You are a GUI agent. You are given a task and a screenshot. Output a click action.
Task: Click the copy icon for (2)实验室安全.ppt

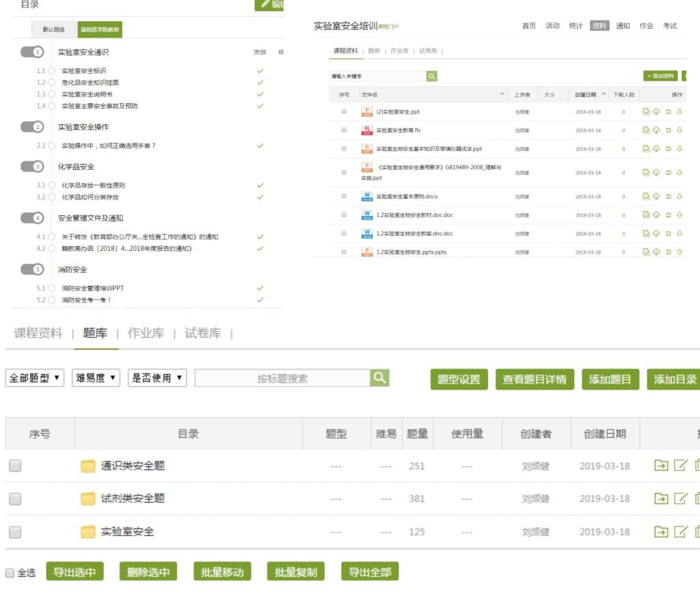(x=645, y=111)
